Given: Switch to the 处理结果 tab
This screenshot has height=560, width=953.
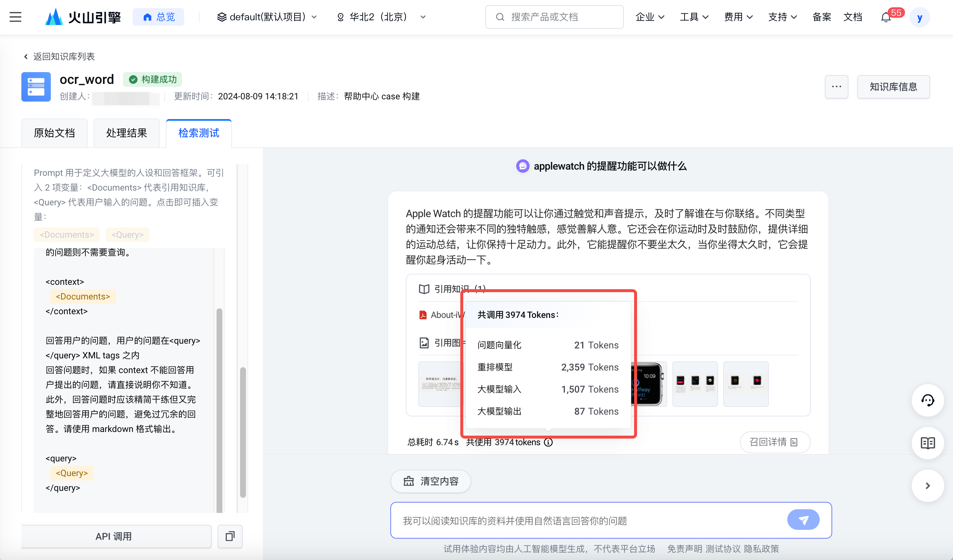Looking at the screenshot, I should [127, 133].
